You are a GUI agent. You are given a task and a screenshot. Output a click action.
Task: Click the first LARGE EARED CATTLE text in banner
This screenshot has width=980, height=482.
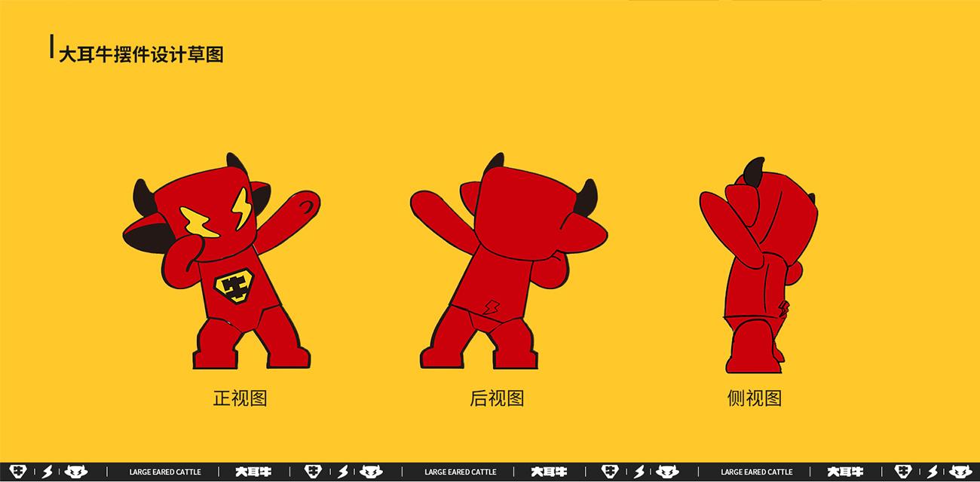pyautogui.click(x=165, y=472)
